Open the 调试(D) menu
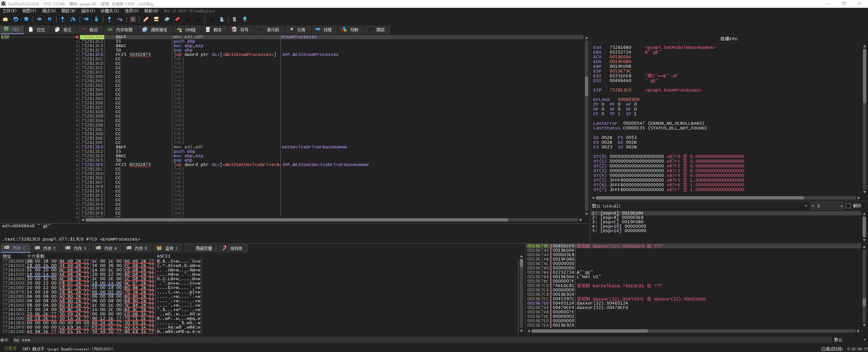Viewport: 868px width, 352px height. (48, 11)
